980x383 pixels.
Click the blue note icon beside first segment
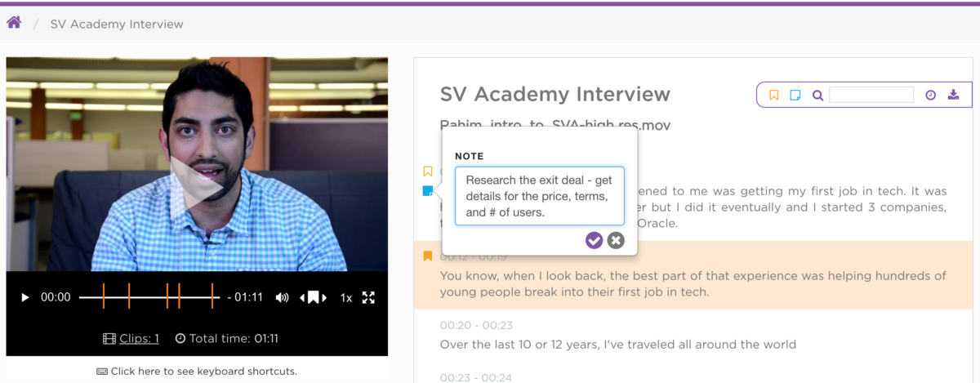click(427, 191)
